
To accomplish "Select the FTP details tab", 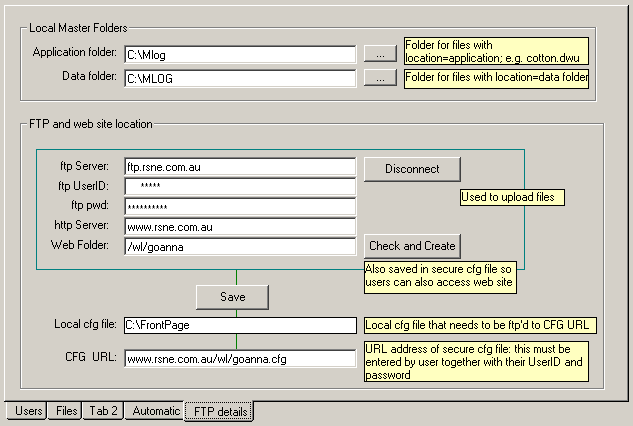I will [218, 411].
